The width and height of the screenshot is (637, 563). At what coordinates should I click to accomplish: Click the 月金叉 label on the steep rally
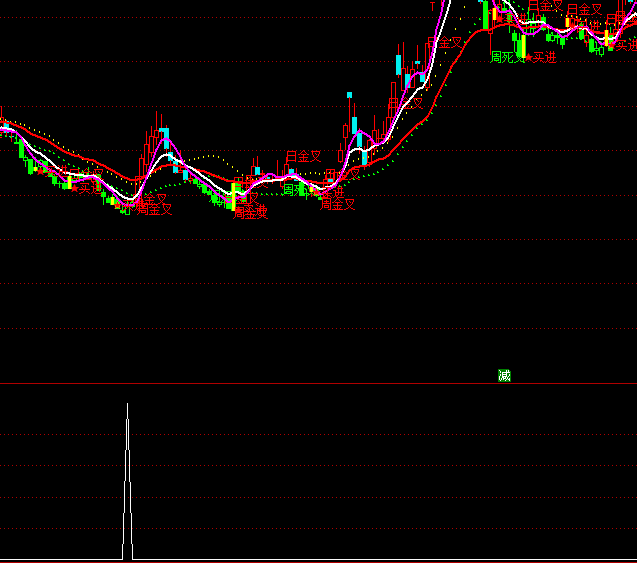[x=444, y=43]
